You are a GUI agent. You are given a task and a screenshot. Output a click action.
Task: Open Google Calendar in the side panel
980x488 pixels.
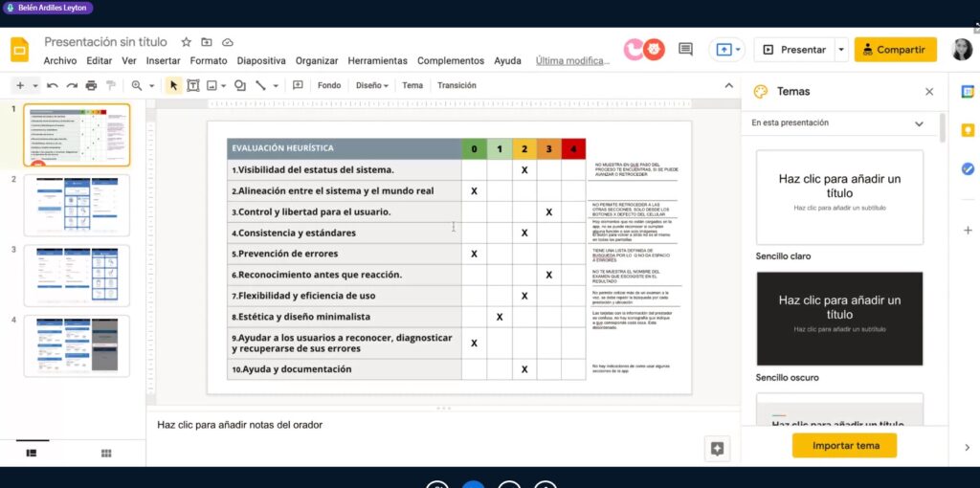coord(968,92)
